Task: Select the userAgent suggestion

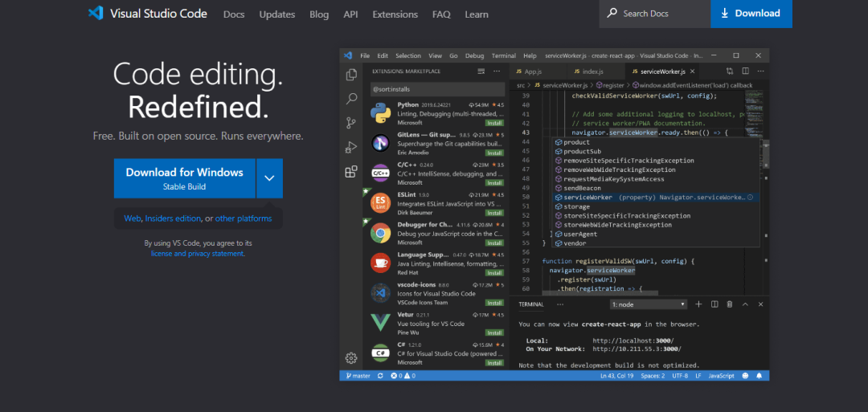Action: click(657, 234)
